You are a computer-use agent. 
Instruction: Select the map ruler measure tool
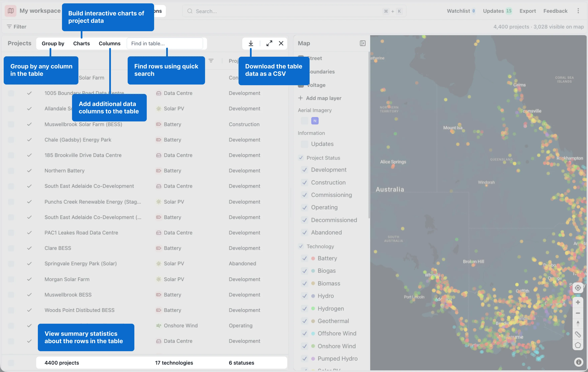pyautogui.click(x=578, y=334)
